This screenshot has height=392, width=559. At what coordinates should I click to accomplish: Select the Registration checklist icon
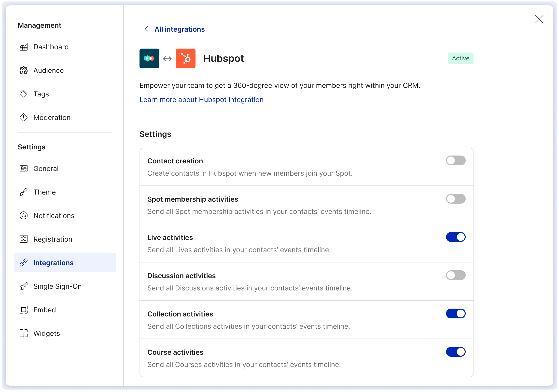[24, 239]
